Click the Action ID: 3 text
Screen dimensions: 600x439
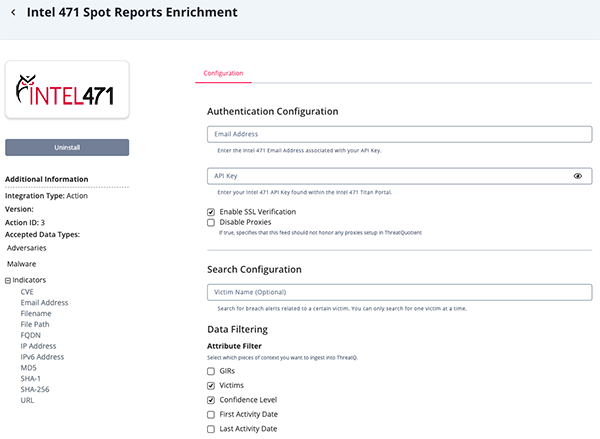coord(25,222)
